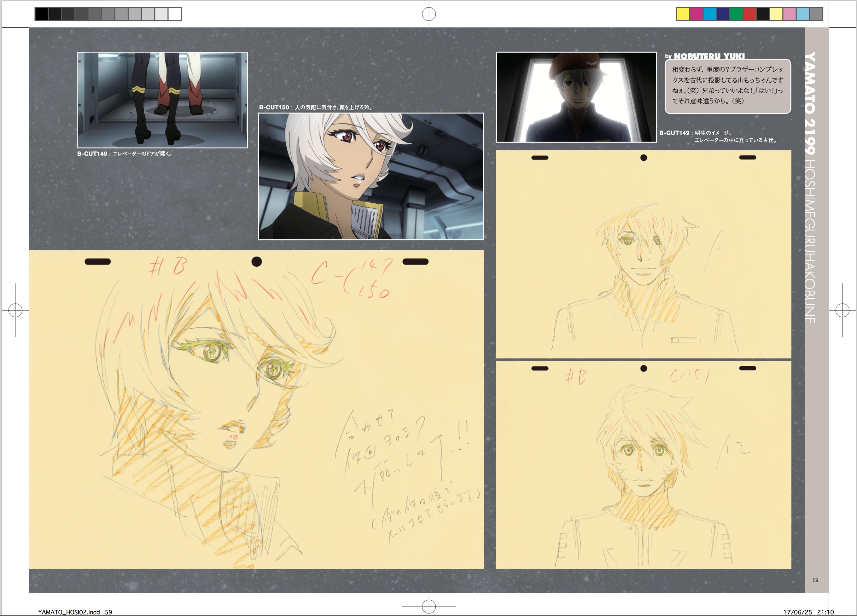Click caption "B-CUT150：人の気配に気付き、顔を上げる玲。"
The width and height of the screenshot is (857, 616).
point(316,107)
